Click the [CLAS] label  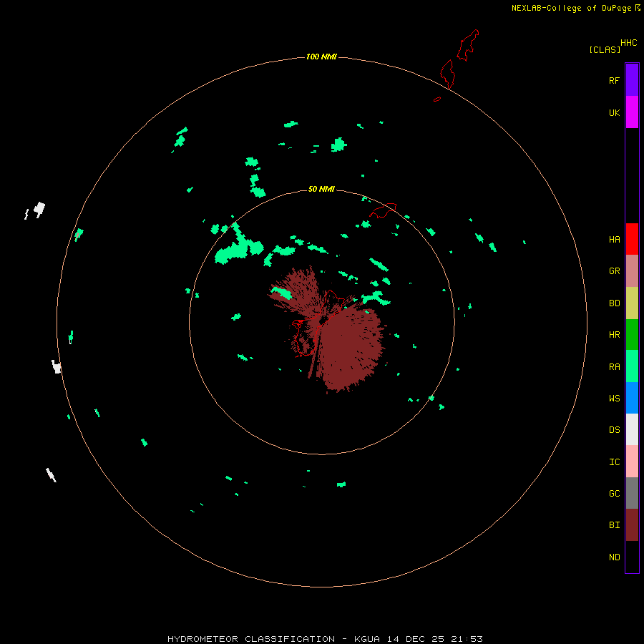pos(605,49)
